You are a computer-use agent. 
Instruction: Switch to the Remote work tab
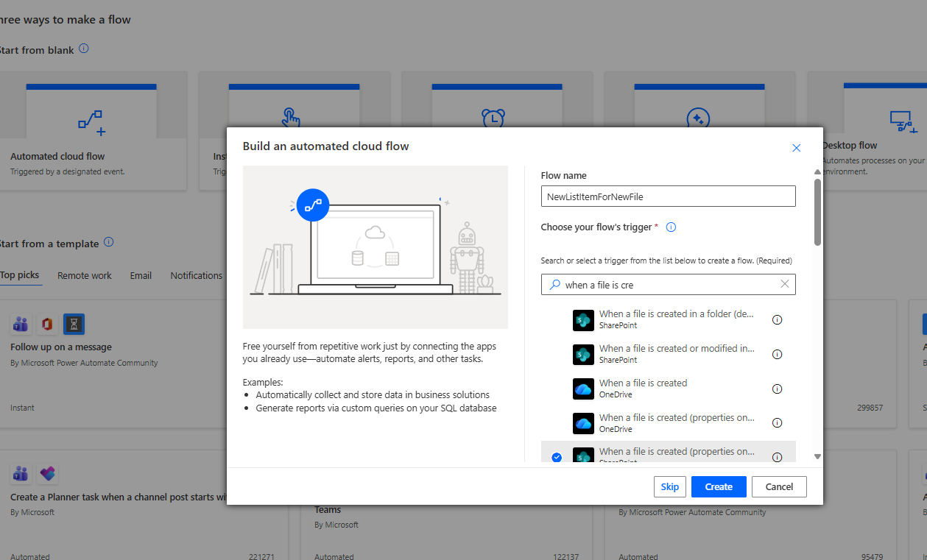85,275
